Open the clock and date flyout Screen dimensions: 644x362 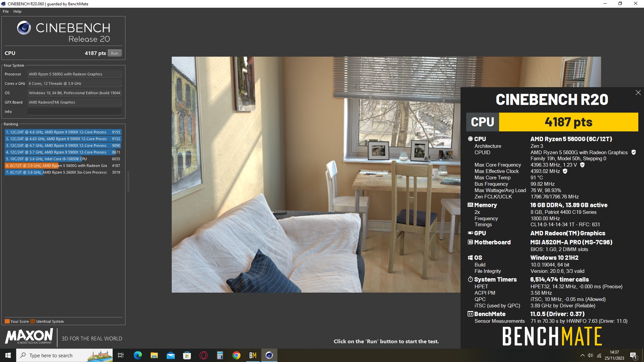(614, 355)
